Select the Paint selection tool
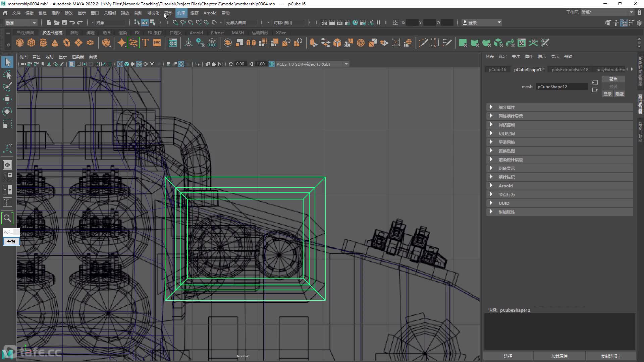This screenshot has height=362, width=644. pyautogui.click(x=7, y=87)
